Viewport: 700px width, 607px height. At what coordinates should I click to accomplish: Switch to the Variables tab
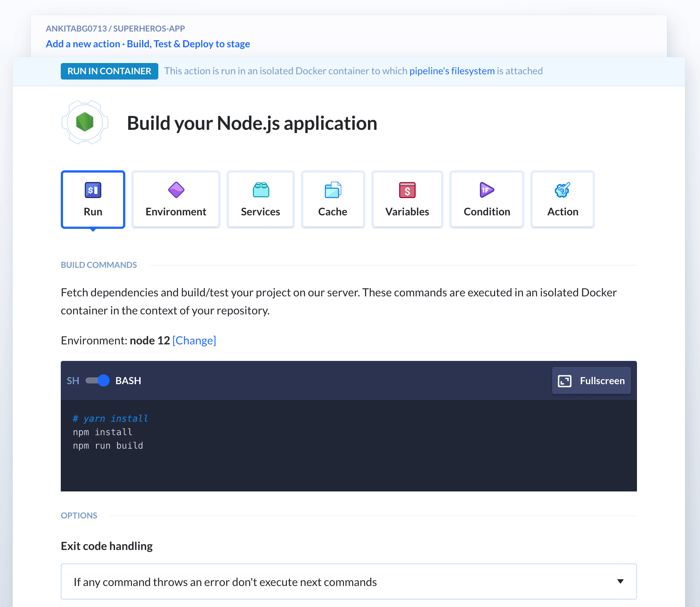click(x=407, y=200)
